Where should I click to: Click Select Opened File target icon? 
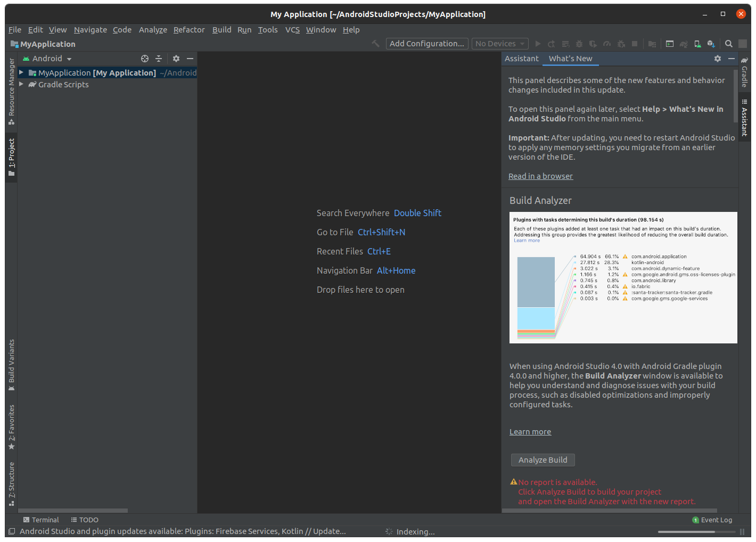145,59
